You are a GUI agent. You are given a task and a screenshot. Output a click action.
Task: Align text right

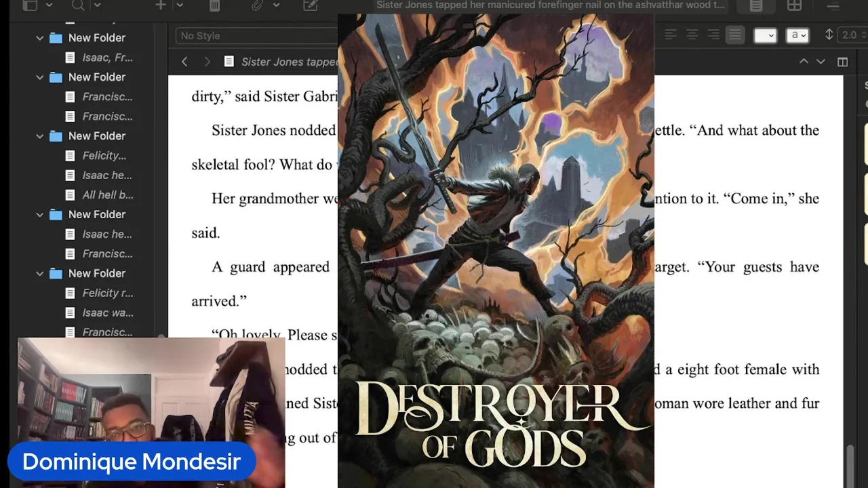[713, 35]
